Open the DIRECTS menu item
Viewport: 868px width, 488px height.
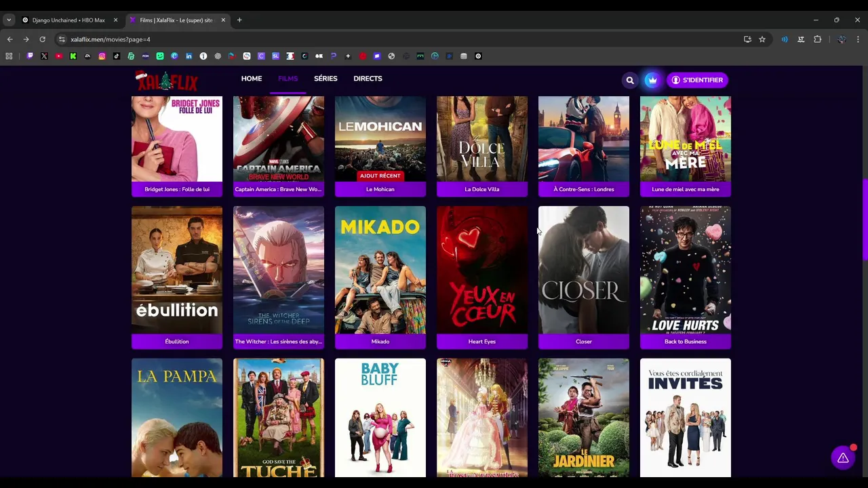coord(368,79)
